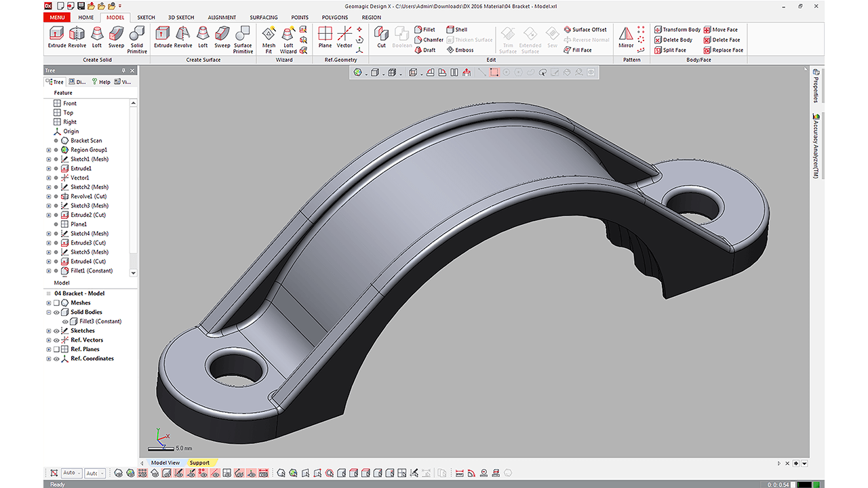Select Fillet1 (Constant) in feature tree
The width and height of the screenshot is (868, 488).
coord(92,270)
